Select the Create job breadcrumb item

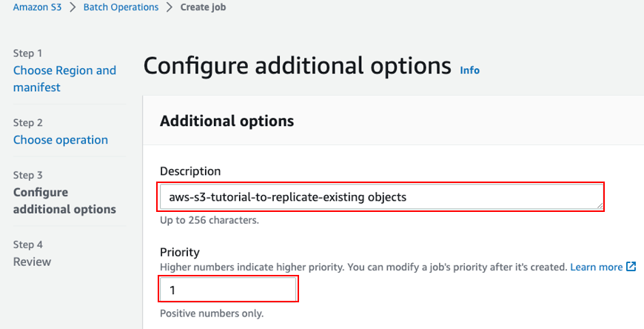[x=203, y=7]
